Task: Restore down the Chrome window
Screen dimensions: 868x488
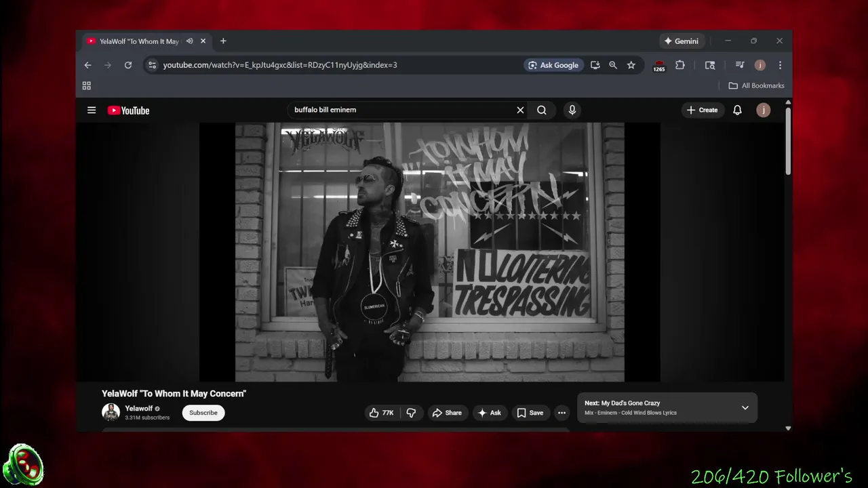Action: point(753,41)
